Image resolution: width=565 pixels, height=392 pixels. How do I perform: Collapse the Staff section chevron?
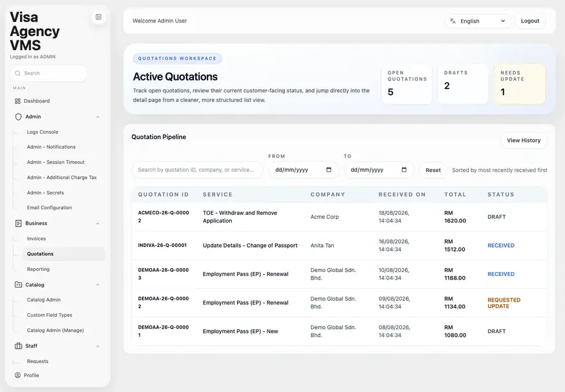point(98,346)
